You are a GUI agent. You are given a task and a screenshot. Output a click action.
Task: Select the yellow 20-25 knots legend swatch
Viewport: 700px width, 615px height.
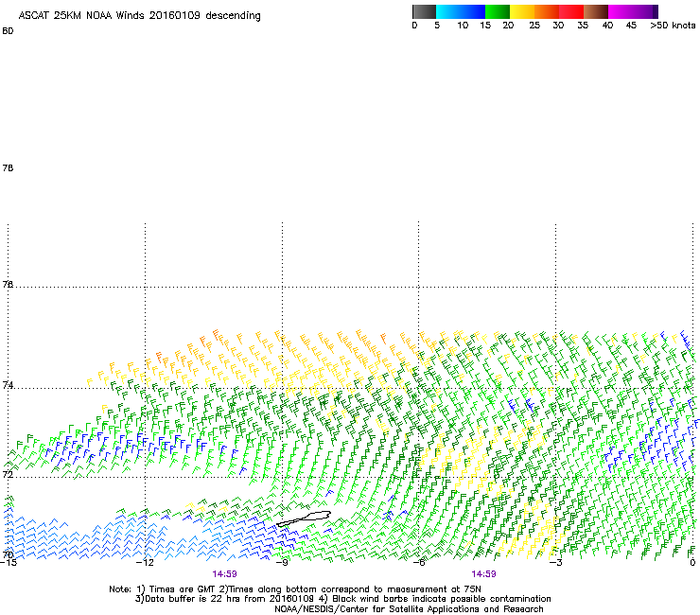[522, 11]
